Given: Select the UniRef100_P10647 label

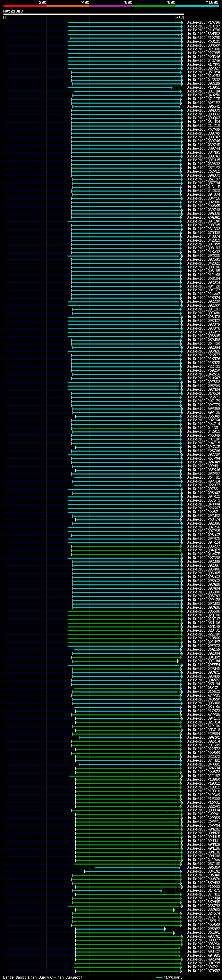Looking at the screenshot, I should [203, 378].
